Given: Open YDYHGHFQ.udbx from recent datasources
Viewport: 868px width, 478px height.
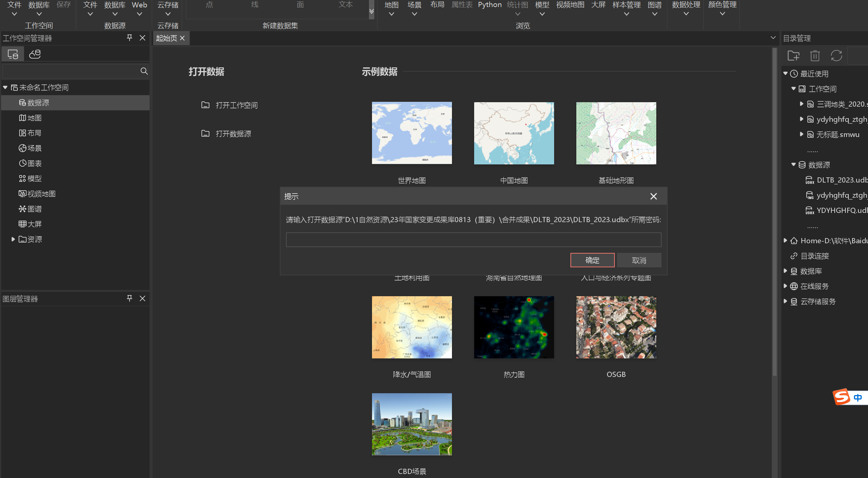Looking at the screenshot, I should [x=837, y=210].
